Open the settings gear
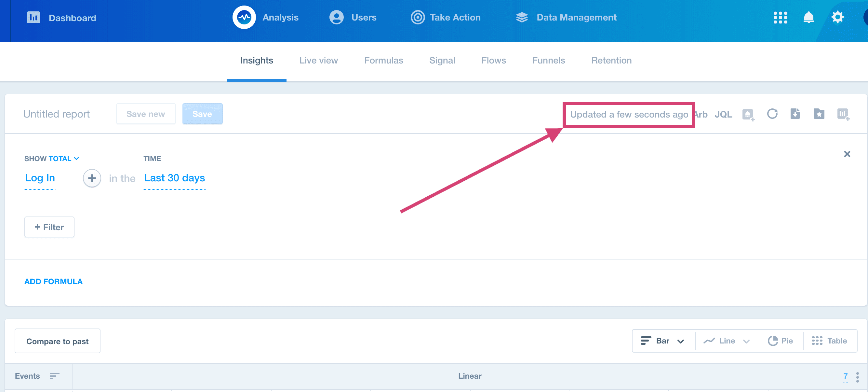 pos(837,18)
